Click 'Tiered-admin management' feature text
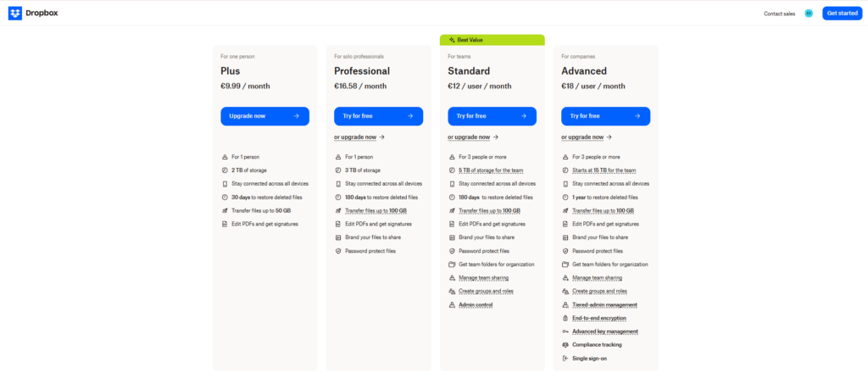This screenshot has width=868, height=380. pos(604,305)
